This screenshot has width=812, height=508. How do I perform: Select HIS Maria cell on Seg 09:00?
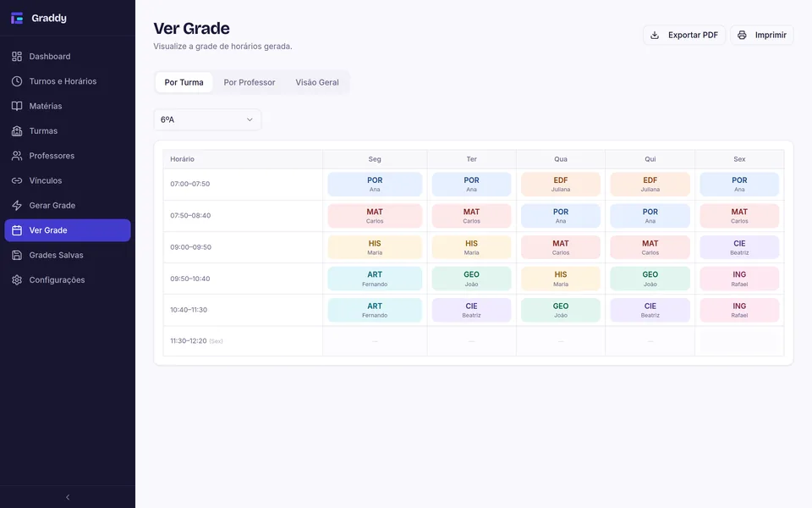point(375,248)
